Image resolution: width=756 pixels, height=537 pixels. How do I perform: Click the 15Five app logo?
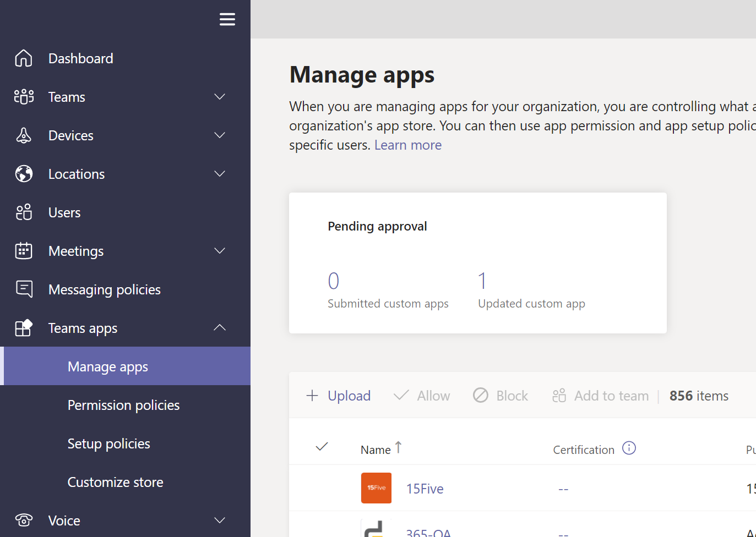(376, 488)
